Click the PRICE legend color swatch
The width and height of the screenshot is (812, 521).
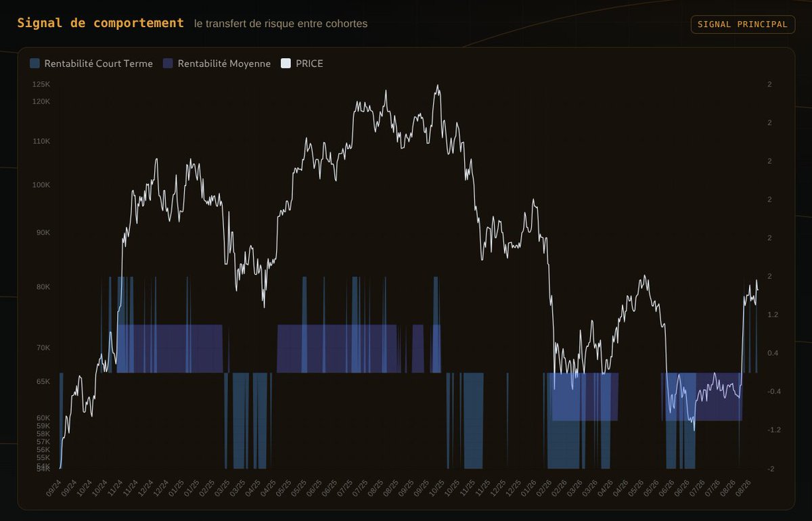pos(286,64)
